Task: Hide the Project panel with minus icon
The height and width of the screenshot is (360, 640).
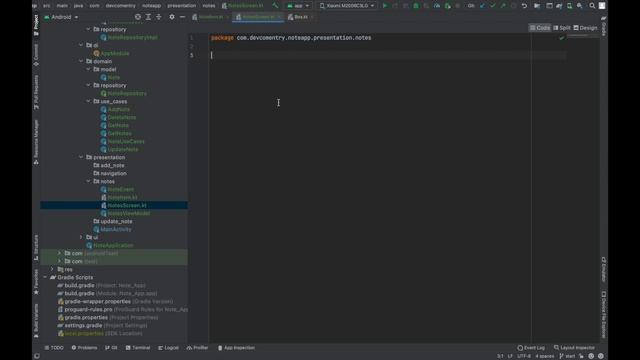Action: click(x=182, y=17)
